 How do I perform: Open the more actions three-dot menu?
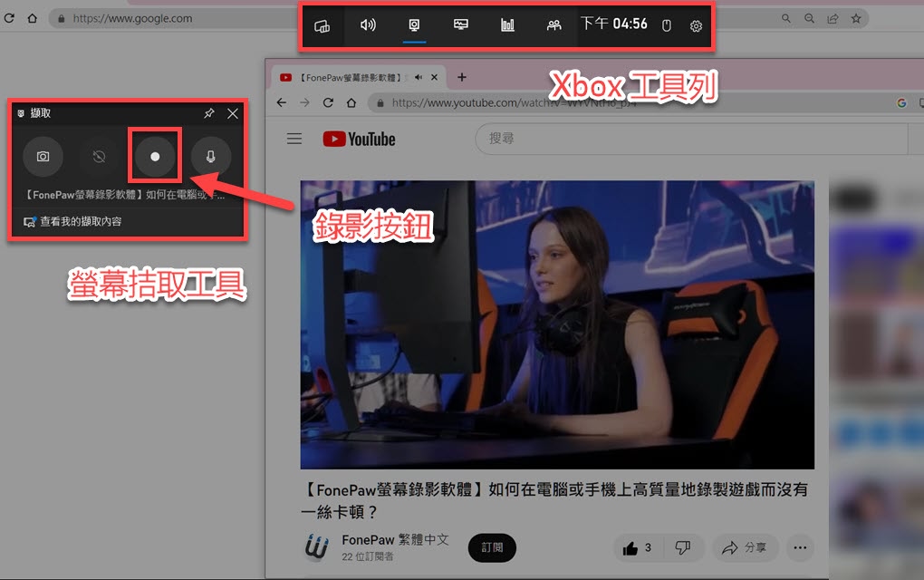(800, 548)
